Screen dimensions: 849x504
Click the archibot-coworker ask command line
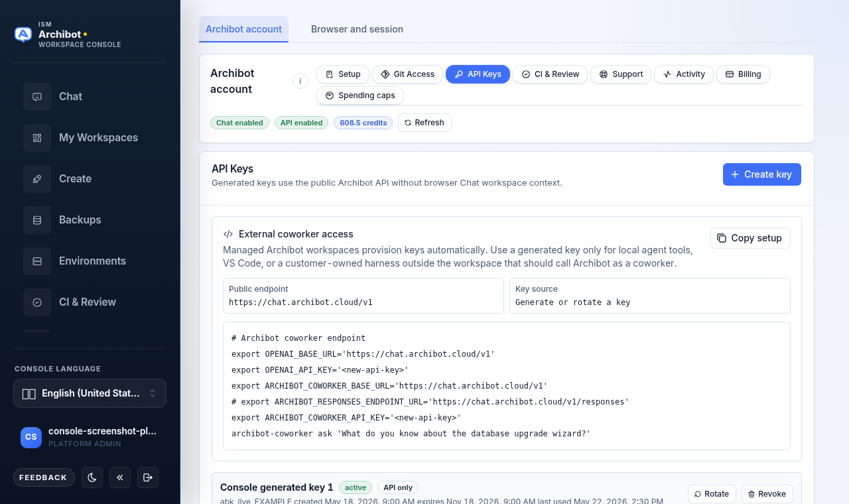point(411,434)
